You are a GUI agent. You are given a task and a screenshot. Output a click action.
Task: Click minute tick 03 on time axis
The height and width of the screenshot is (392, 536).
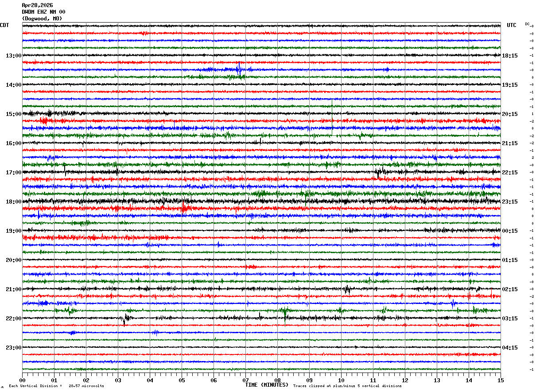(x=118, y=380)
